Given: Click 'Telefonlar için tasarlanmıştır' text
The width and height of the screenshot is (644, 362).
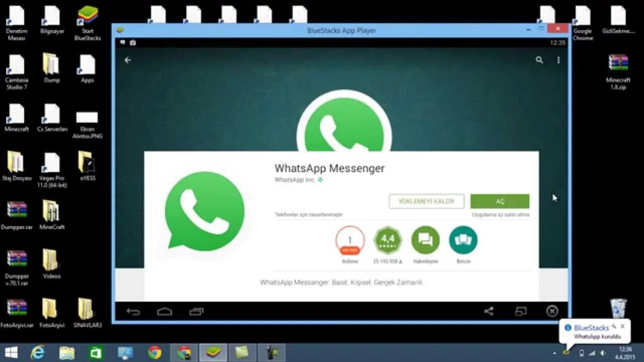Looking at the screenshot, I should [308, 215].
